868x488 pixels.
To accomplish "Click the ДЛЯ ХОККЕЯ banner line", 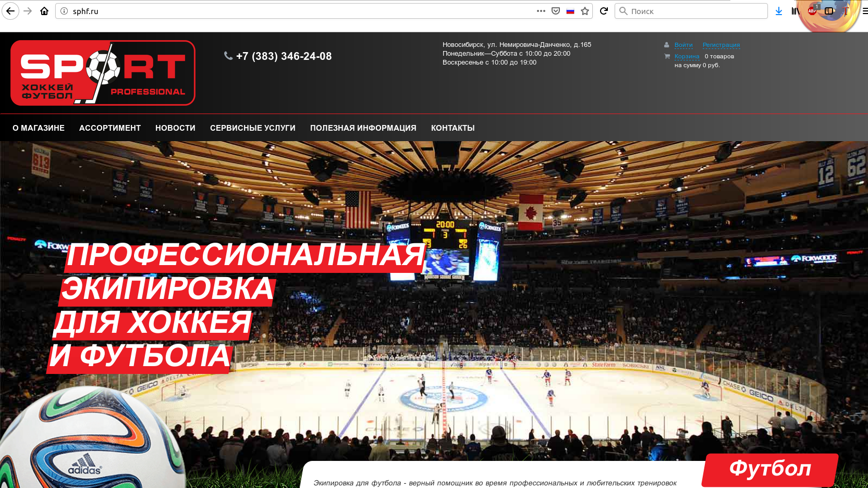I will [x=153, y=323].
